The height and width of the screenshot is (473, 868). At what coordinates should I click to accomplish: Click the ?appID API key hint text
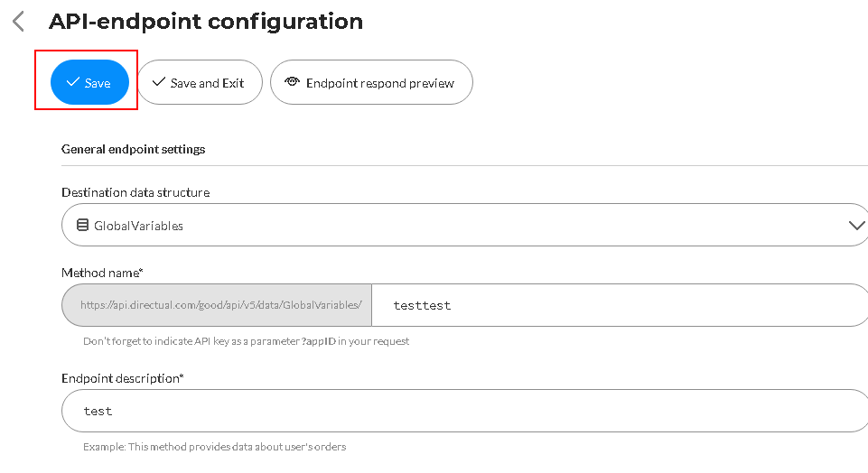click(x=246, y=341)
